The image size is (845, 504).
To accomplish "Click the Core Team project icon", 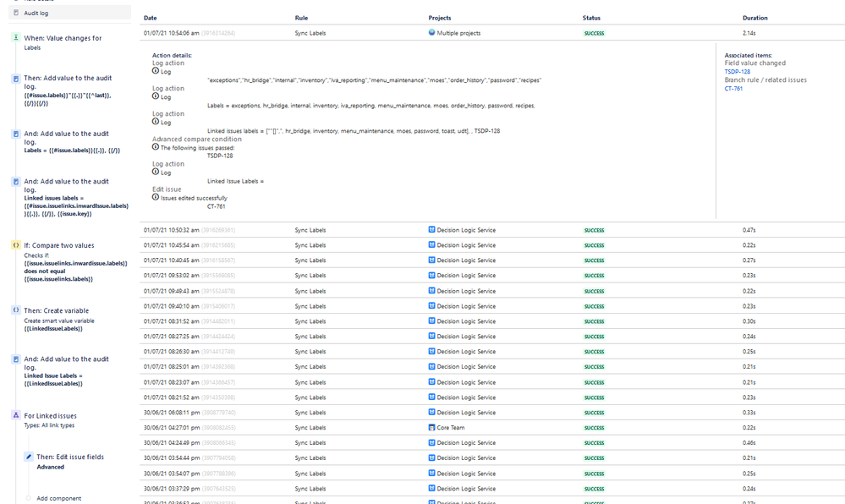I will [x=431, y=427].
